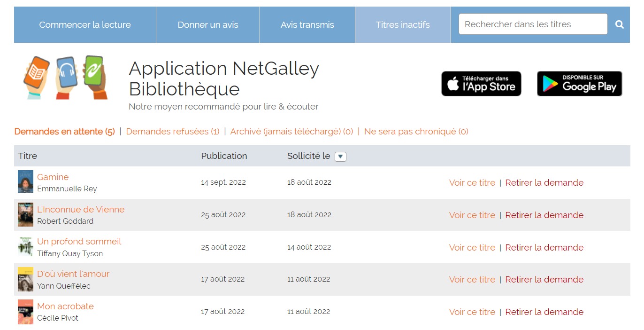This screenshot has height=330, width=644.
Task: Click Voir ce titre for Gamine
Action: [472, 182]
